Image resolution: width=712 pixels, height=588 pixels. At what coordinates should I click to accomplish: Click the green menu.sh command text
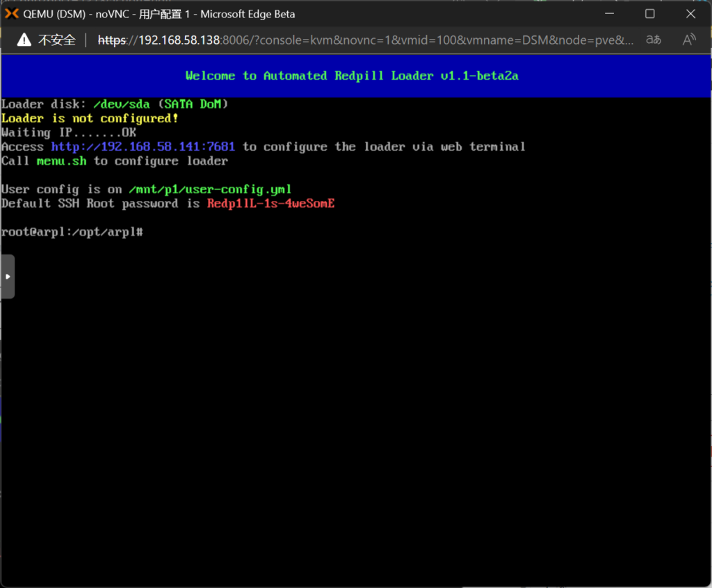click(61, 161)
